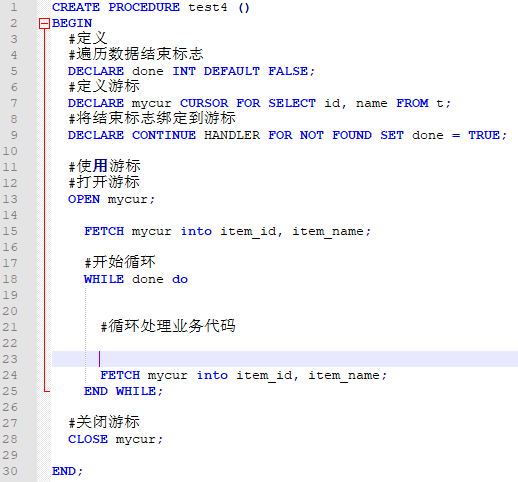Click the WHILE keyword on line 18

pos(104,279)
